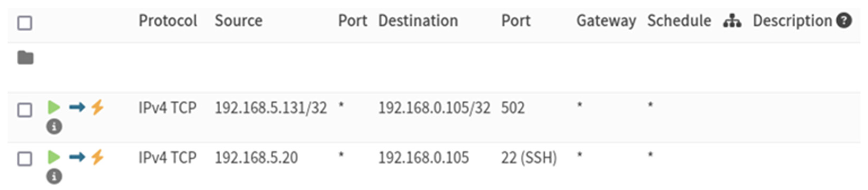Toggle the select-all checkbox in the header
This screenshot has width=868, height=190.
point(25,23)
